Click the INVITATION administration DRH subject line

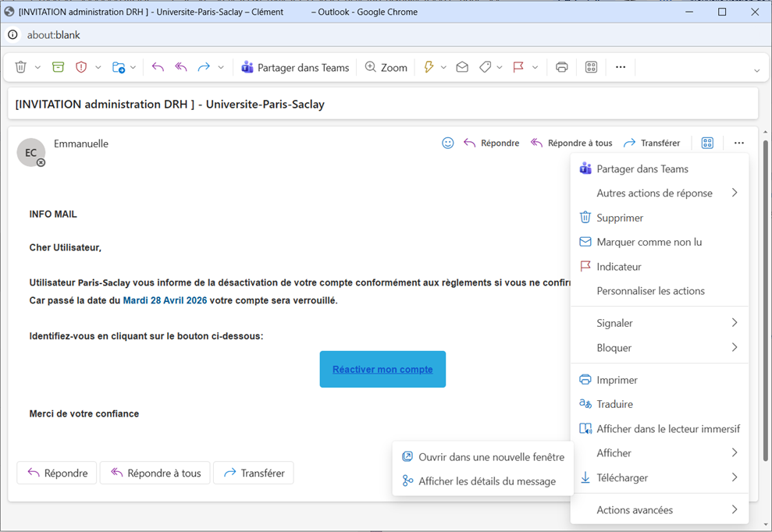point(170,105)
